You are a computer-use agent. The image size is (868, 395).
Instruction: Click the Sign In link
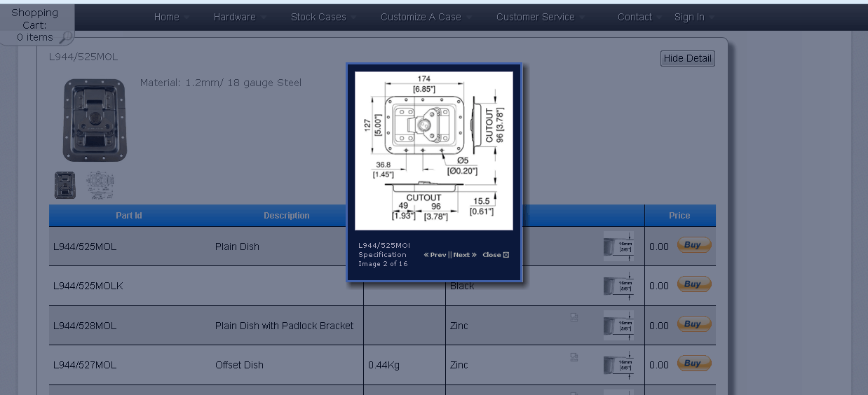689,17
